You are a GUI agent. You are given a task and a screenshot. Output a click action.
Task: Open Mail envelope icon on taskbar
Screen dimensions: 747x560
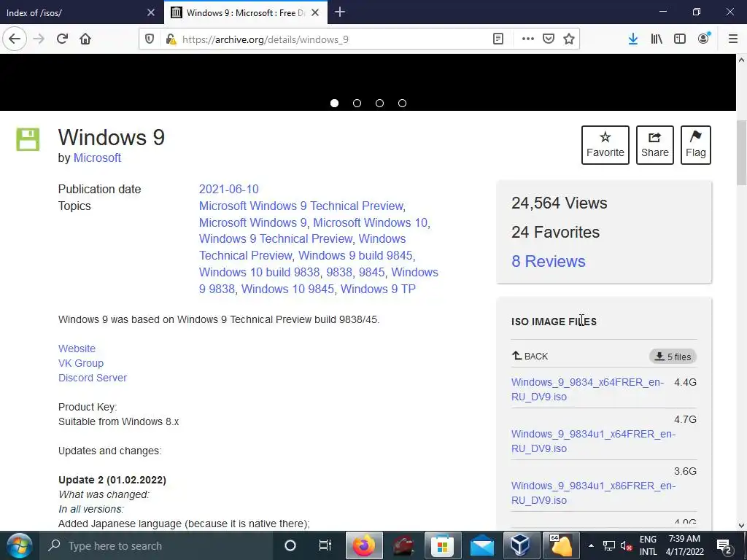pos(482,545)
